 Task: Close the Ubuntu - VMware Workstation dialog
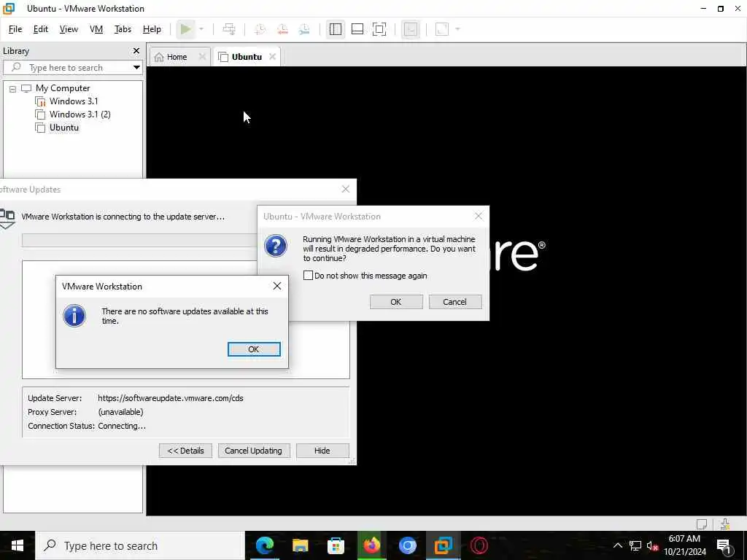[x=479, y=216]
